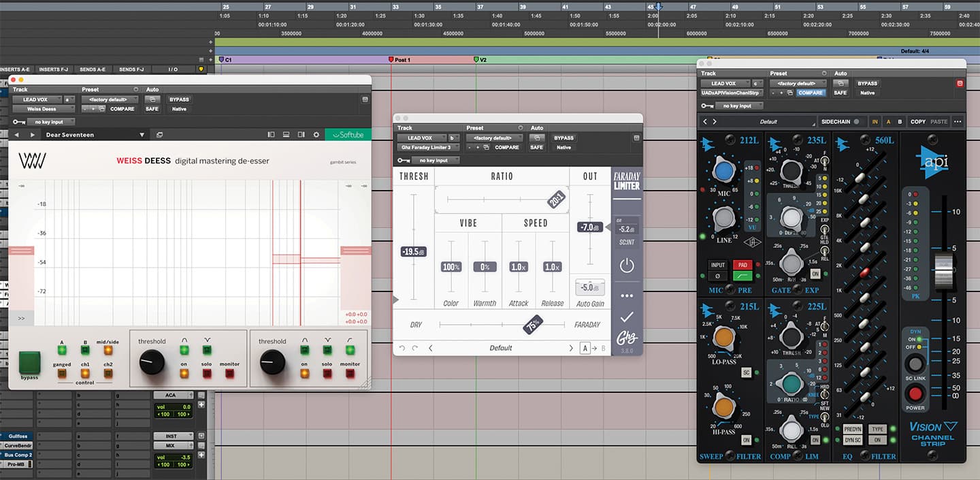
Task: Click the Bus Comp 2 insert
Action: (15, 455)
